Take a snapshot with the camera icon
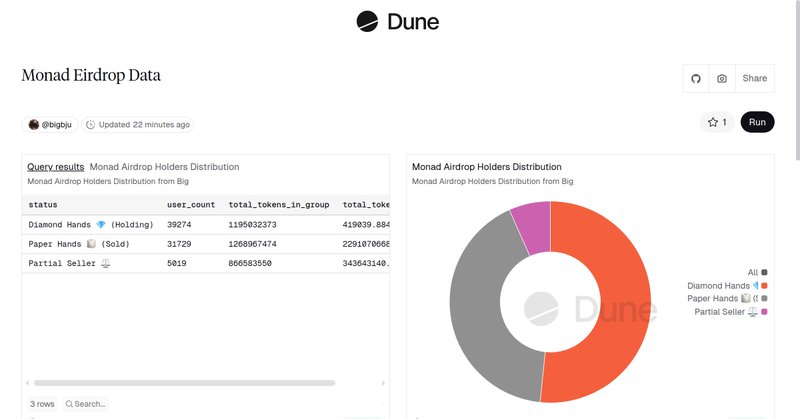 [x=722, y=79]
